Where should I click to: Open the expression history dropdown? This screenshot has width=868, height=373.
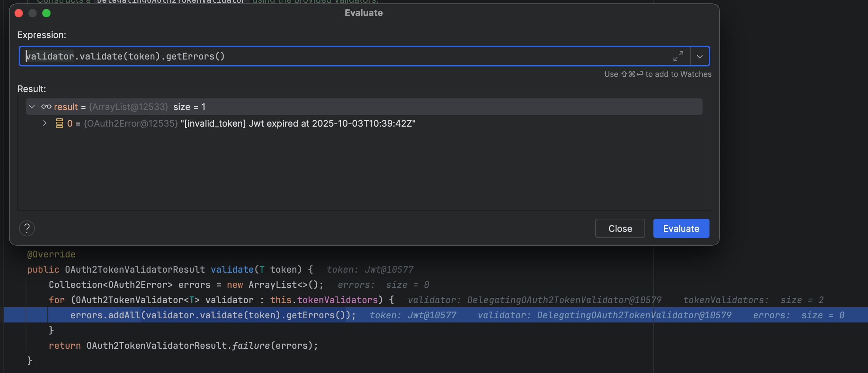tap(699, 56)
